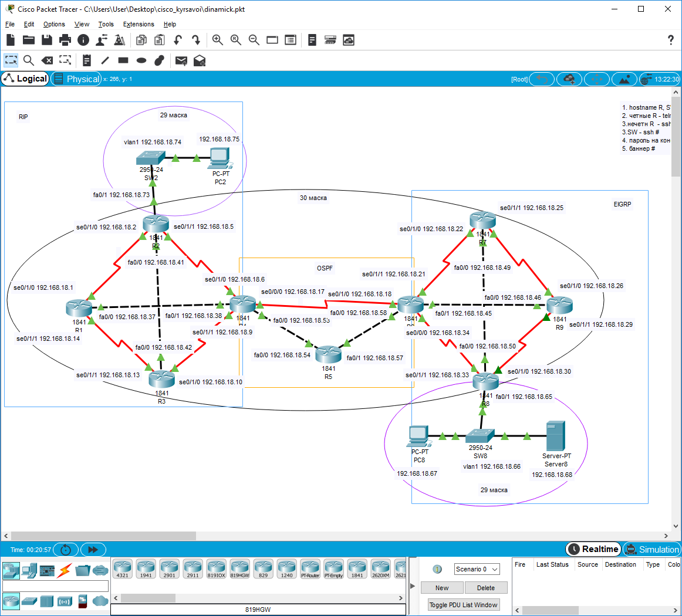Pick the Place Note tool
Screen dimensions: 682x616
tap(86, 60)
